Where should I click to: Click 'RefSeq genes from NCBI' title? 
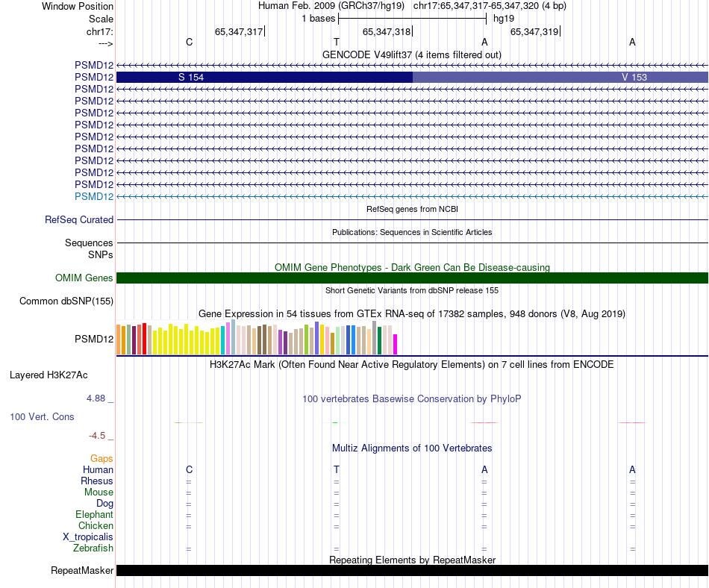point(413,209)
